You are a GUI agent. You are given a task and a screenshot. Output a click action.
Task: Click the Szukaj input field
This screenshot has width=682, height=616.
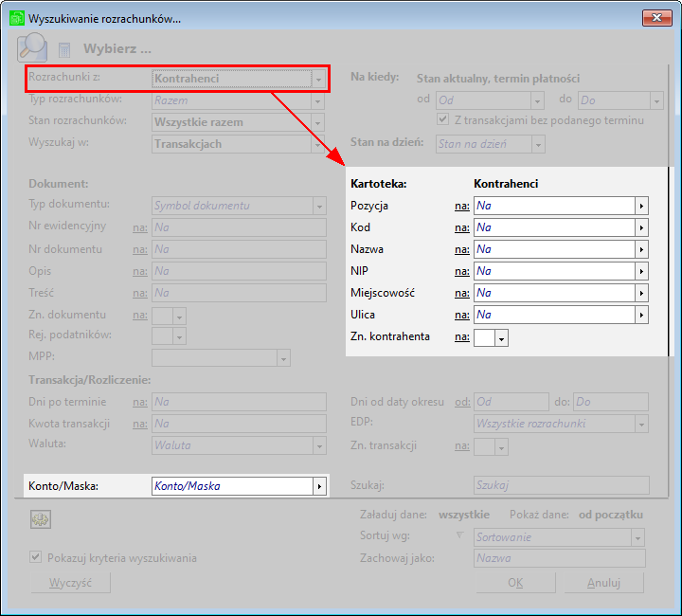(562, 485)
